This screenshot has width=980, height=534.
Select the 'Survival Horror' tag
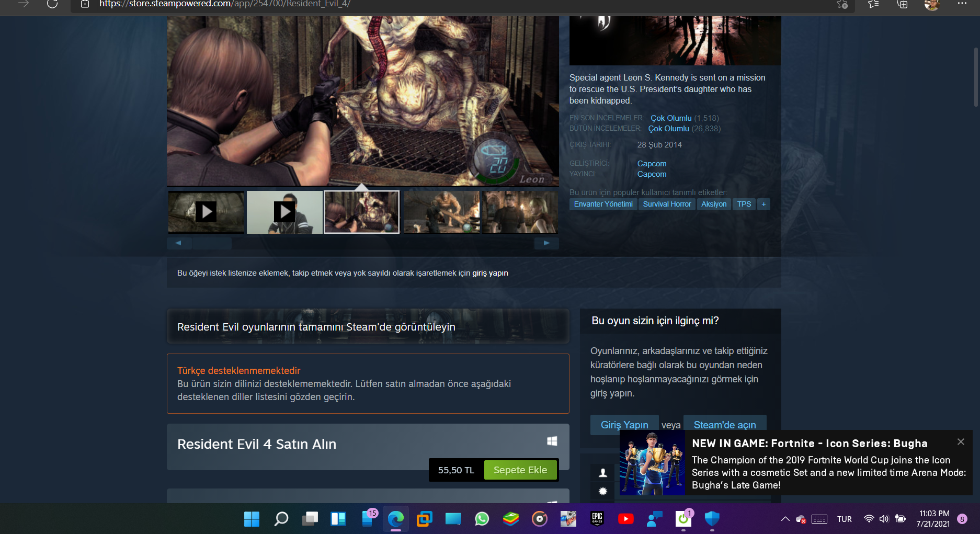click(x=667, y=204)
